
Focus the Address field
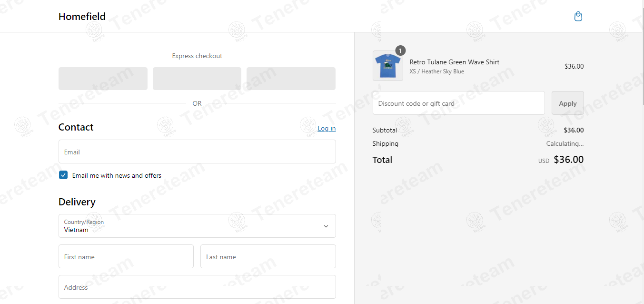(197, 287)
